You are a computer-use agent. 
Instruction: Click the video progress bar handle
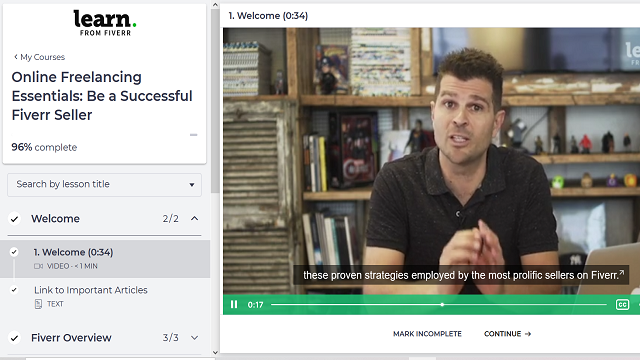(x=442, y=304)
